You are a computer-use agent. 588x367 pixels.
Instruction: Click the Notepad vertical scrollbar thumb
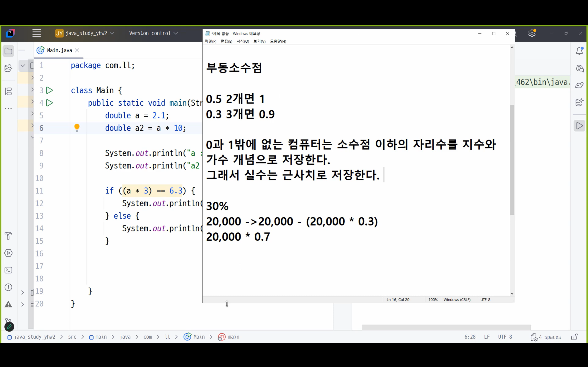click(512, 160)
